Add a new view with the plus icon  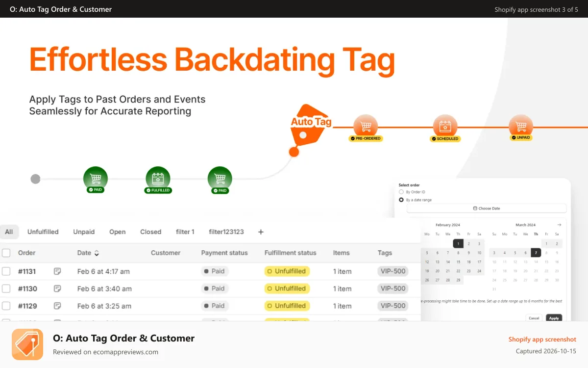(x=261, y=232)
